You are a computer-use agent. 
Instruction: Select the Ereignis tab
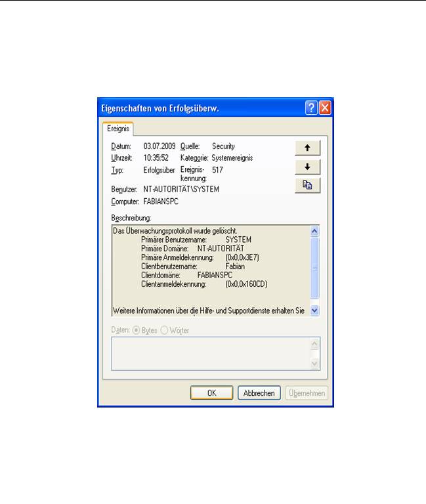click(118, 129)
